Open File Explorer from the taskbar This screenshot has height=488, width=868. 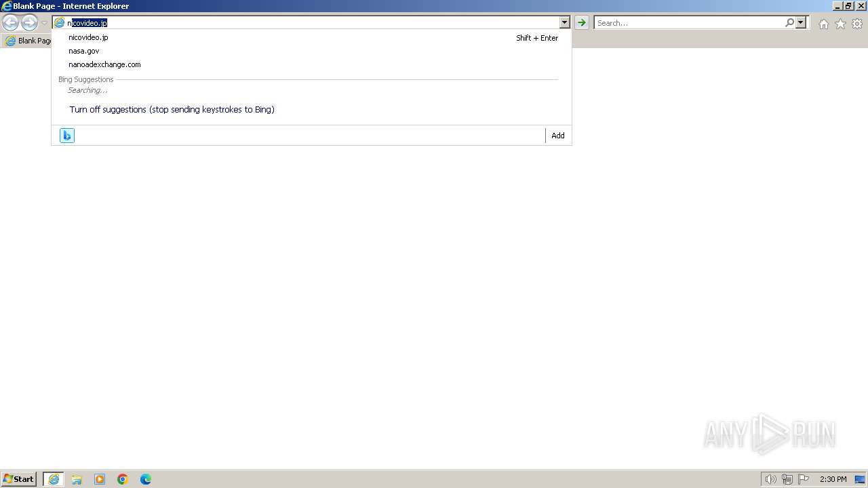pos(77,479)
